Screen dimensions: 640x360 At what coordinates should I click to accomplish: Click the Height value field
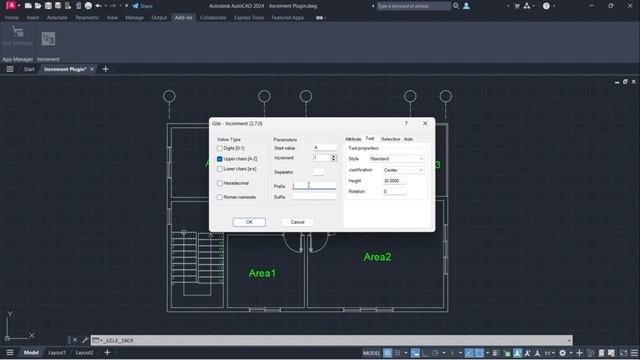click(x=394, y=180)
